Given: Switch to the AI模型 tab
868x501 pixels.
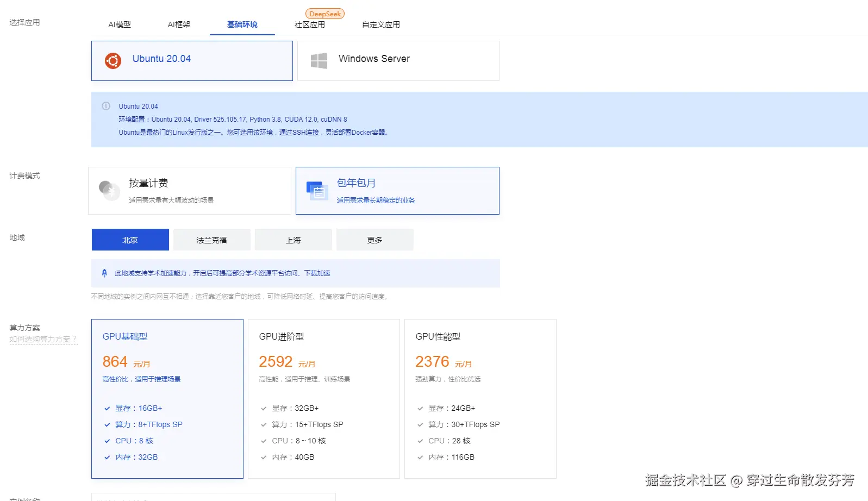Looking at the screenshot, I should 120,24.
